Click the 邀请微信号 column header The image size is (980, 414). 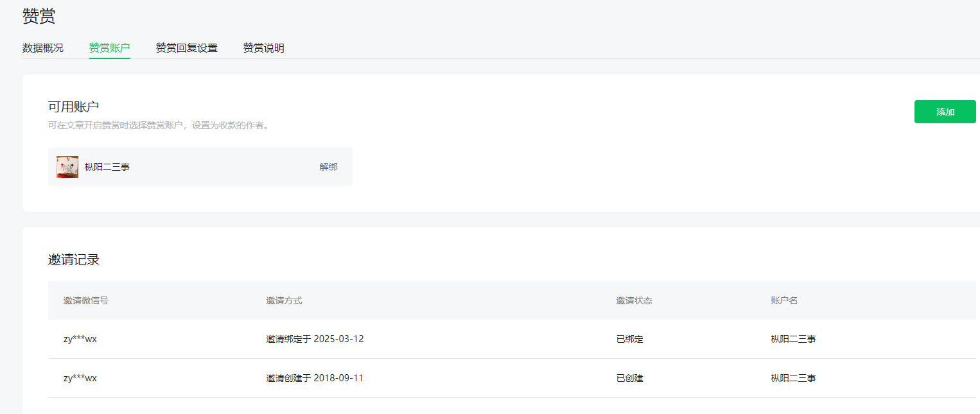(x=86, y=300)
